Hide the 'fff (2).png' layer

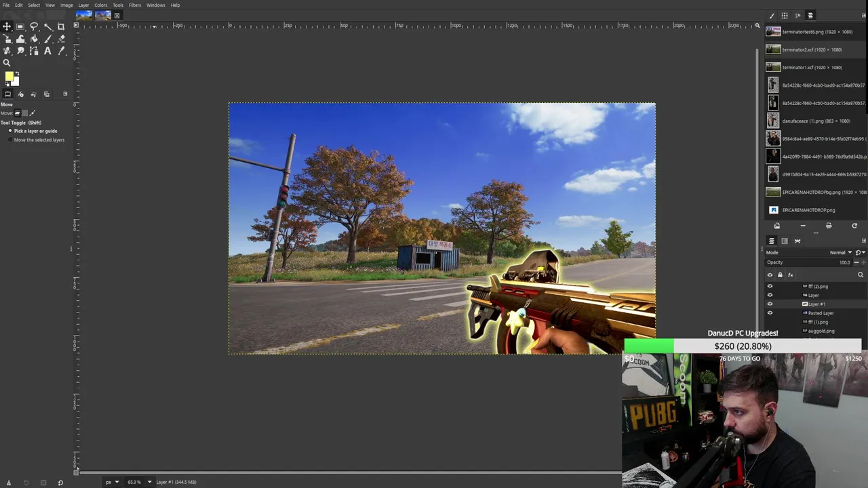tap(770, 286)
